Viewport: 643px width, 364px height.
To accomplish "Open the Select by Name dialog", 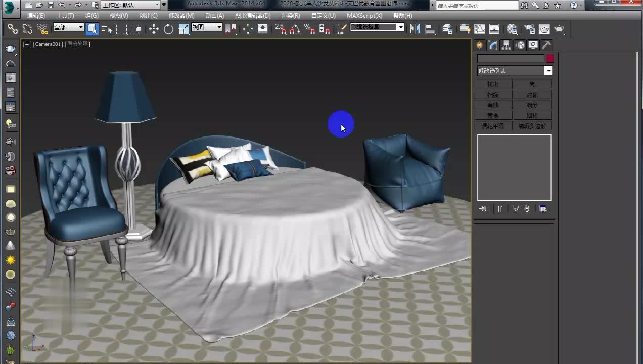I will coord(106,29).
